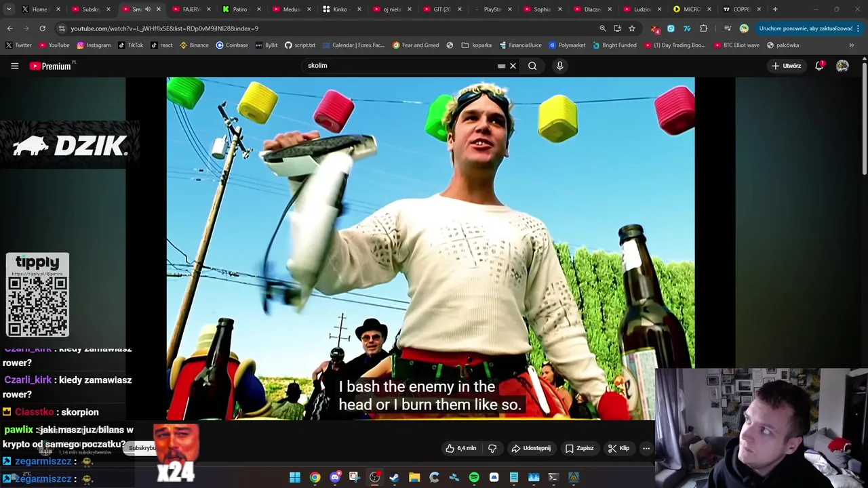Click 'Uruchom ponownie, aby zaktualizować' button
This screenshot has height=488, width=868.
(x=806, y=28)
